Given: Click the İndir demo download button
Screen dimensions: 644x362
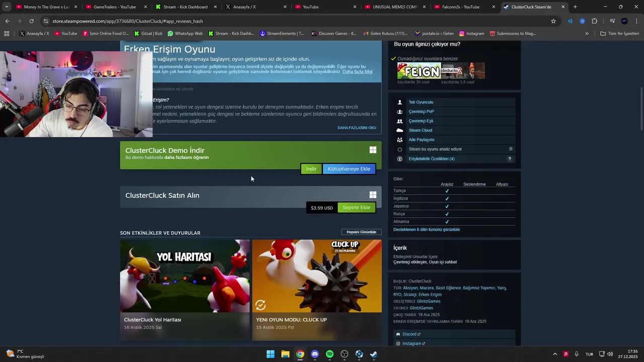Looking at the screenshot, I should (311, 169).
